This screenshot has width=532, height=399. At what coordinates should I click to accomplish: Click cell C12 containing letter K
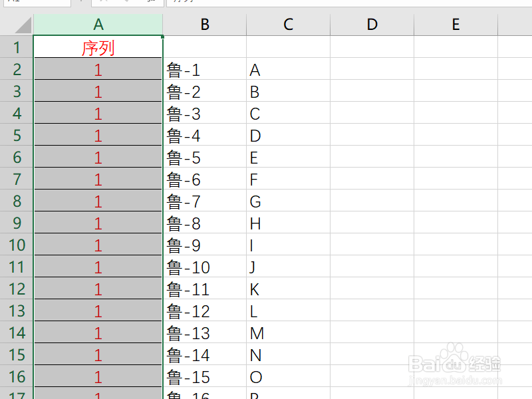(x=288, y=289)
